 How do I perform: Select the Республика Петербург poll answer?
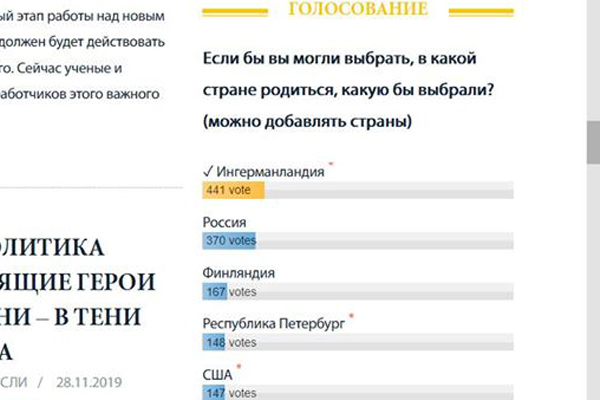(274, 324)
